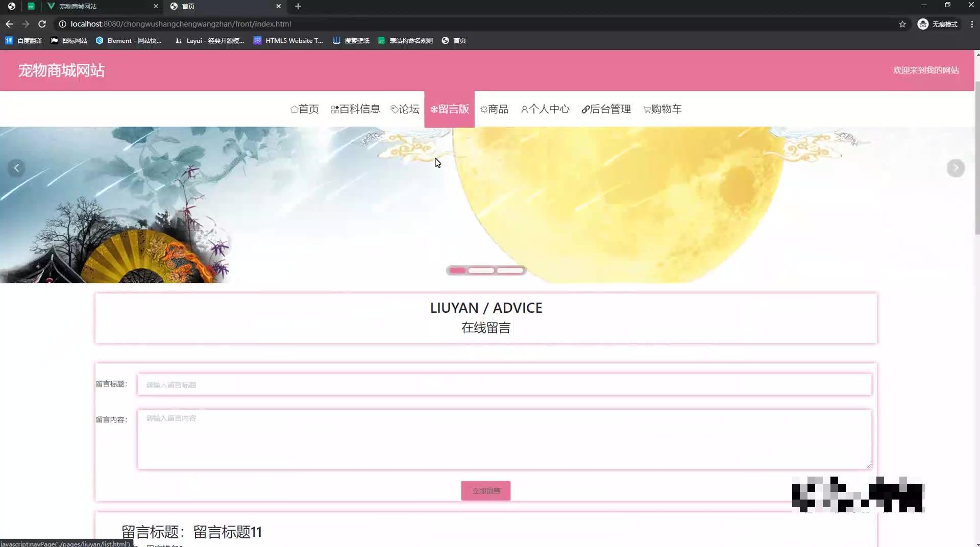Click the page vertical scrollbar
Image resolution: width=980 pixels, height=547 pixels.
coord(977,158)
